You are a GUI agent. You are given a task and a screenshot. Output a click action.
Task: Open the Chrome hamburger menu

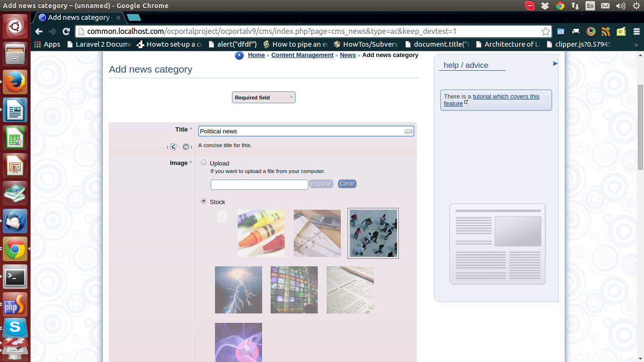click(x=636, y=32)
